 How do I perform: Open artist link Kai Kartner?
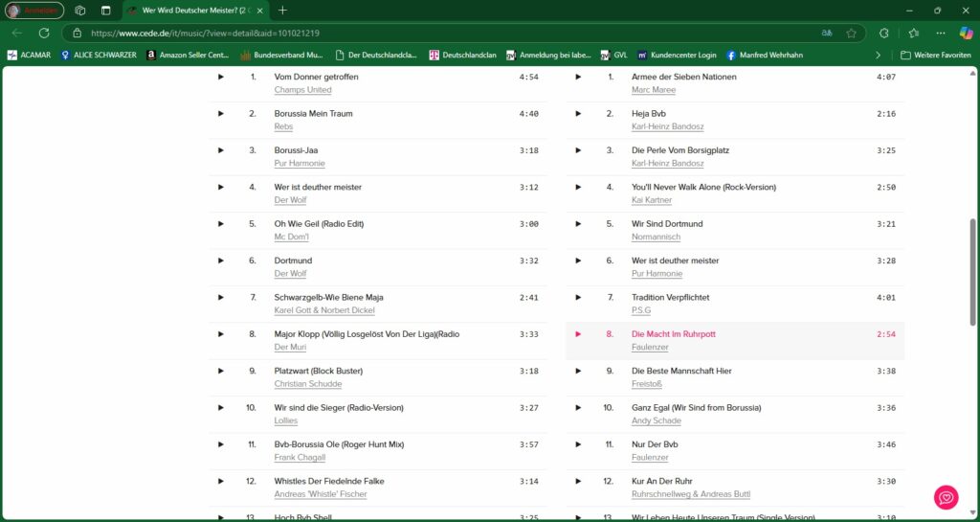tap(652, 200)
